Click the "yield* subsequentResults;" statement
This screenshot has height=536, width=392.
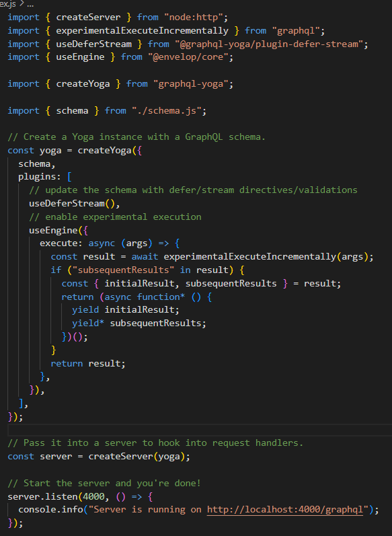(139, 323)
